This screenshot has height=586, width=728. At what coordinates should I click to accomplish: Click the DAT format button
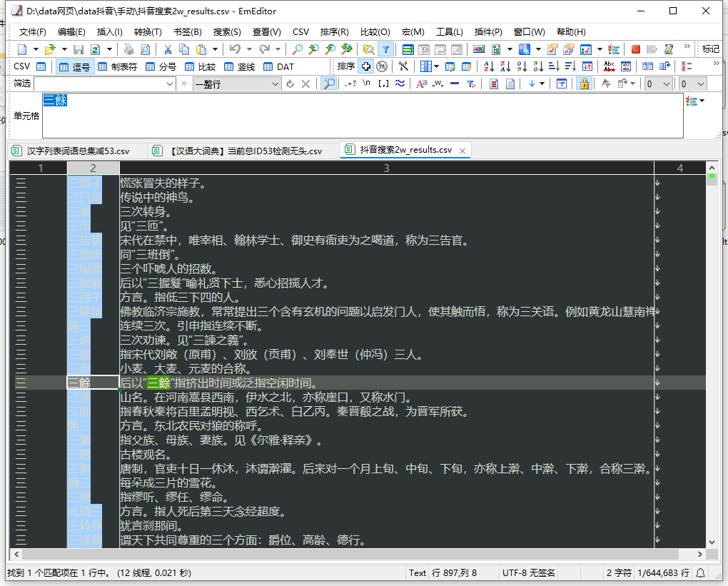pyautogui.click(x=278, y=66)
